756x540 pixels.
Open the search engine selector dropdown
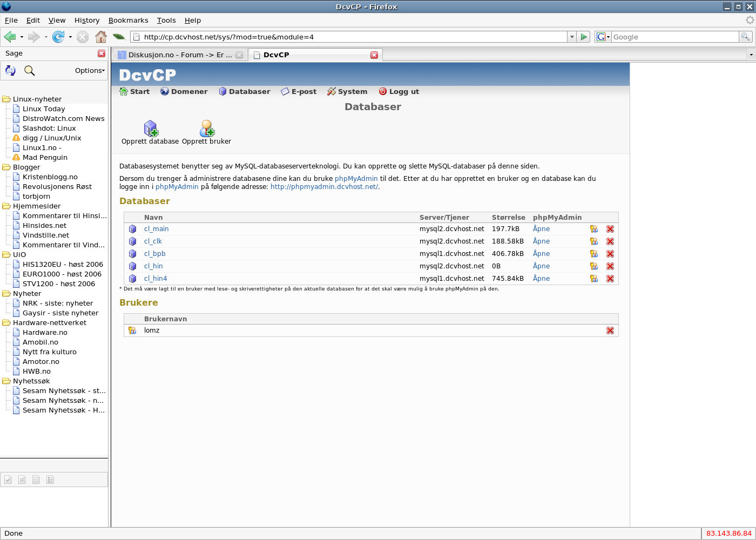(603, 37)
